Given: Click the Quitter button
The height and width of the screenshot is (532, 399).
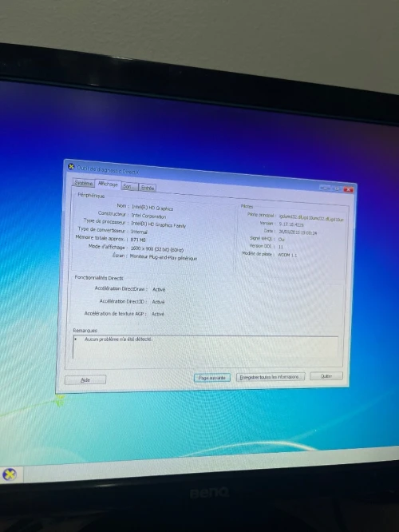Looking at the screenshot, I should pos(326,376).
